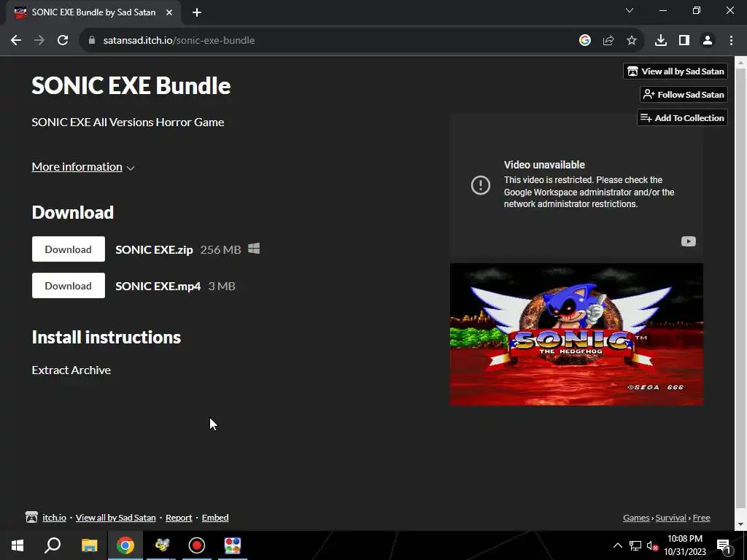
Task: Expand the More information section
Action: coord(83,167)
